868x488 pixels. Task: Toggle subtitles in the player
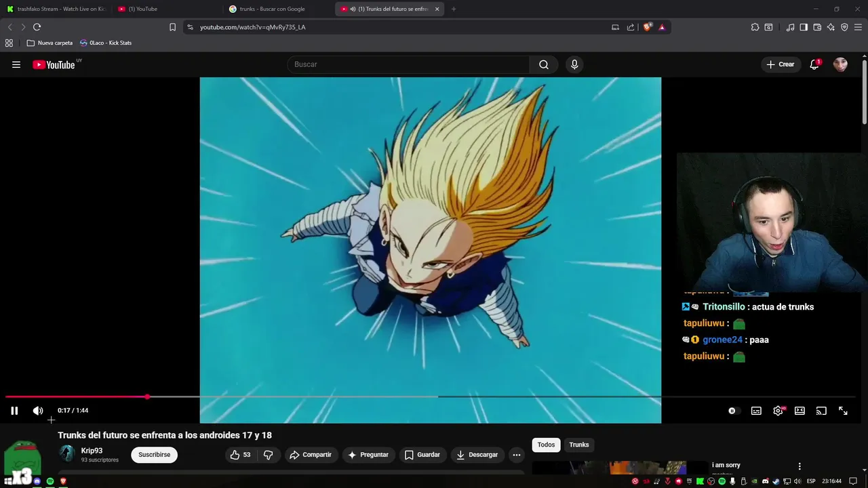tap(756, 411)
